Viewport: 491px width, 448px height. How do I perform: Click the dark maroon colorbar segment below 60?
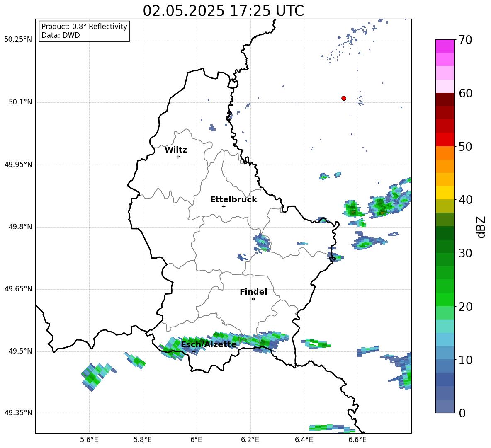coord(445,99)
